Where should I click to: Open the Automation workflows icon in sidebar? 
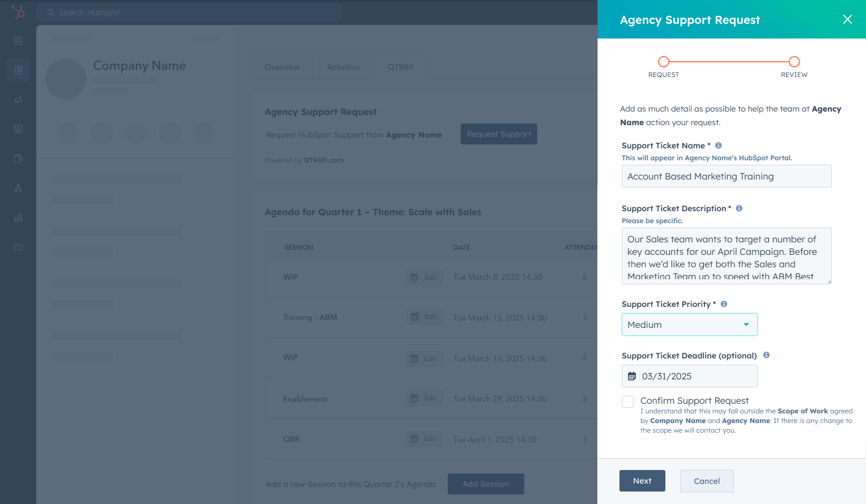(x=18, y=188)
